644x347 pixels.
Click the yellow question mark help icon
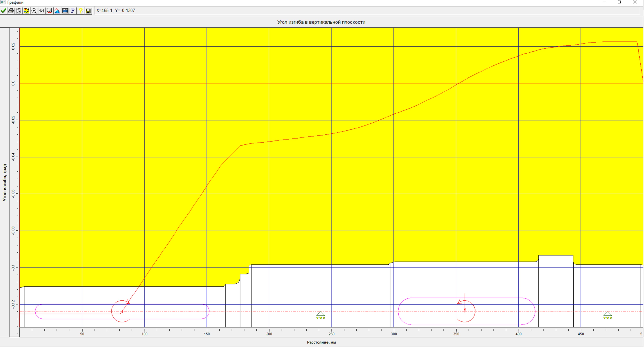click(80, 11)
